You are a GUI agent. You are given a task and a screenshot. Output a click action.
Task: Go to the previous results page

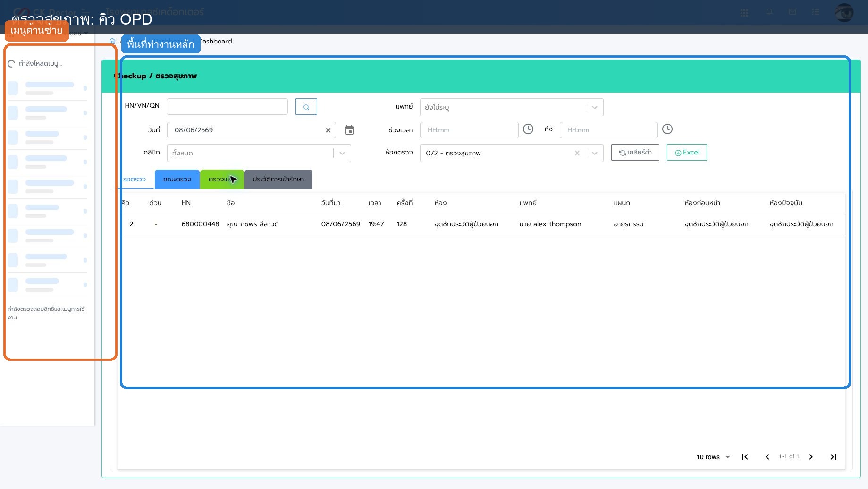767,457
